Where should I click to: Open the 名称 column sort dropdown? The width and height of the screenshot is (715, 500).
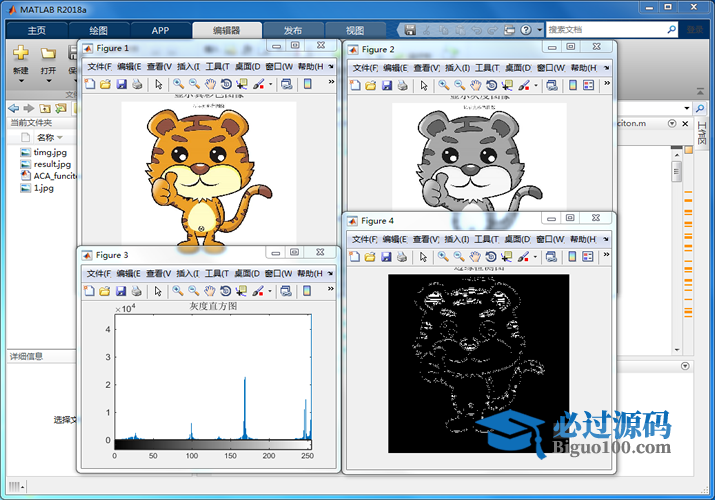click(x=60, y=138)
